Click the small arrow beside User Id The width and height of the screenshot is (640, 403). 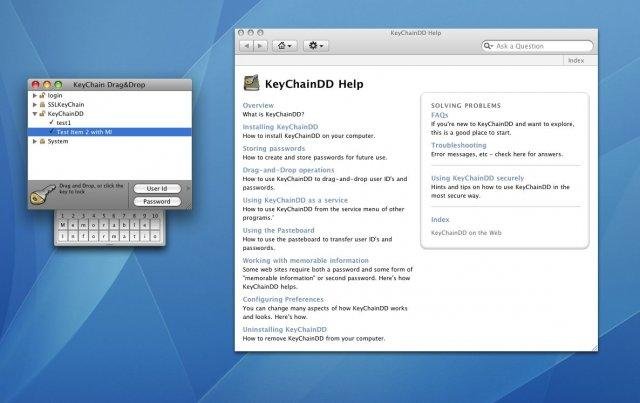(188, 189)
